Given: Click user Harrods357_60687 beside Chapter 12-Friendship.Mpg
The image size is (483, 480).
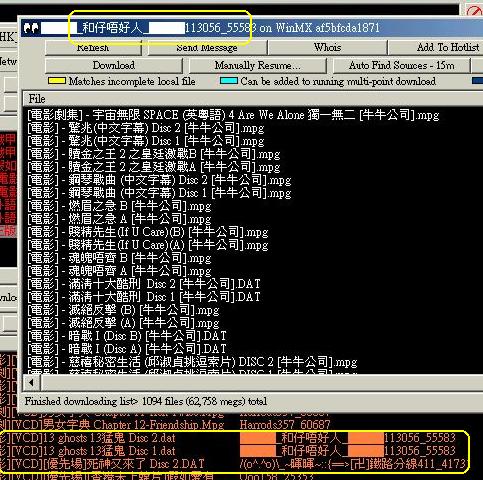Looking at the screenshot, I should [x=285, y=425].
